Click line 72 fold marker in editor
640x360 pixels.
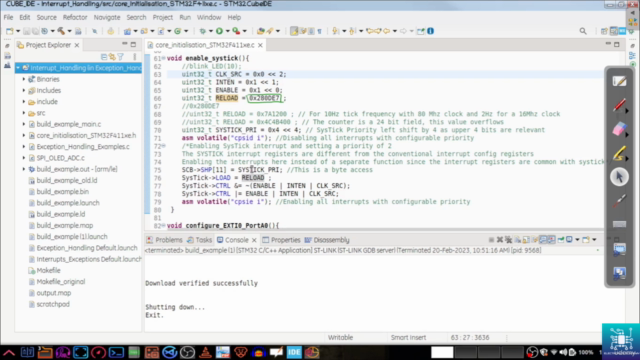pyautogui.click(x=164, y=146)
